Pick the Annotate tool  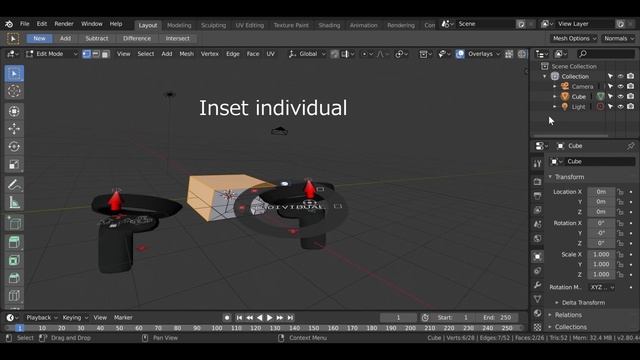[x=14, y=184]
